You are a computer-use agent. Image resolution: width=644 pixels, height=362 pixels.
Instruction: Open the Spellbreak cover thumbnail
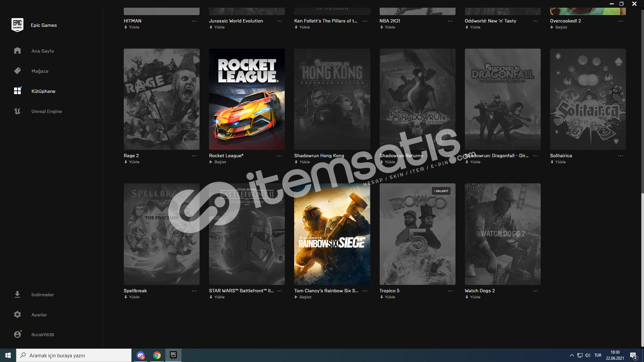tap(162, 234)
